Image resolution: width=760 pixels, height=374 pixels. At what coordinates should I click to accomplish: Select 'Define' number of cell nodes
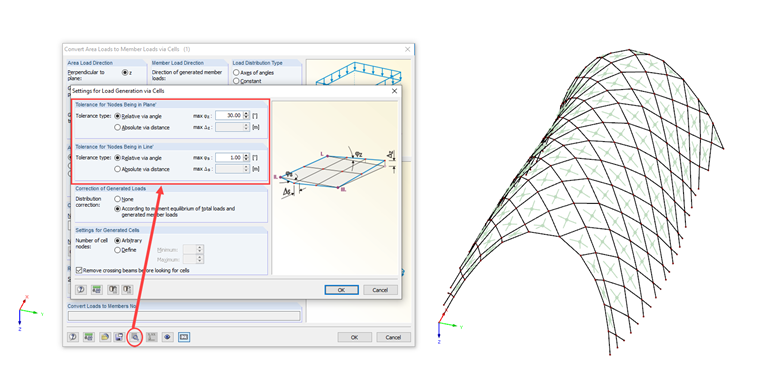click(117, 250)
